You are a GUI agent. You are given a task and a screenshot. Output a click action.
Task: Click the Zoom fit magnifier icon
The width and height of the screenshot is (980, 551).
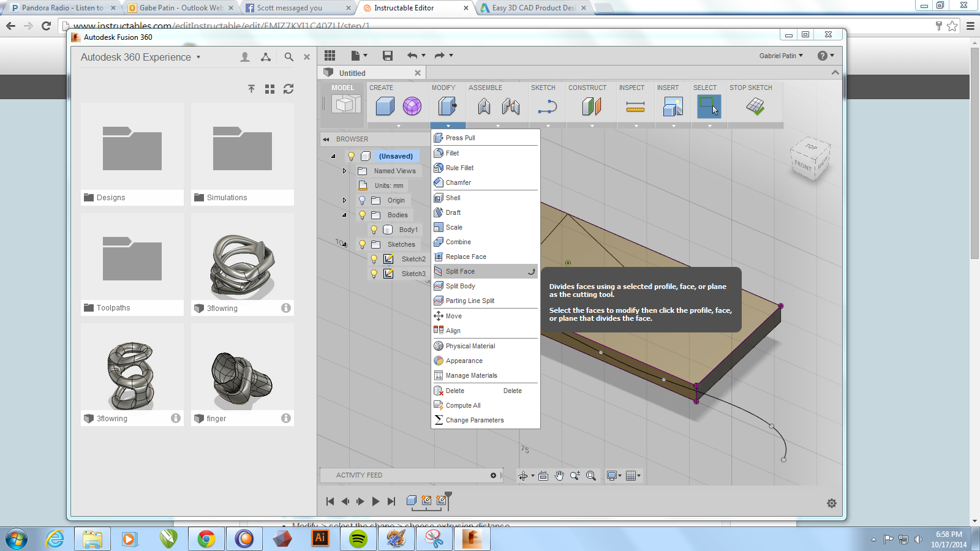[591, 476]
